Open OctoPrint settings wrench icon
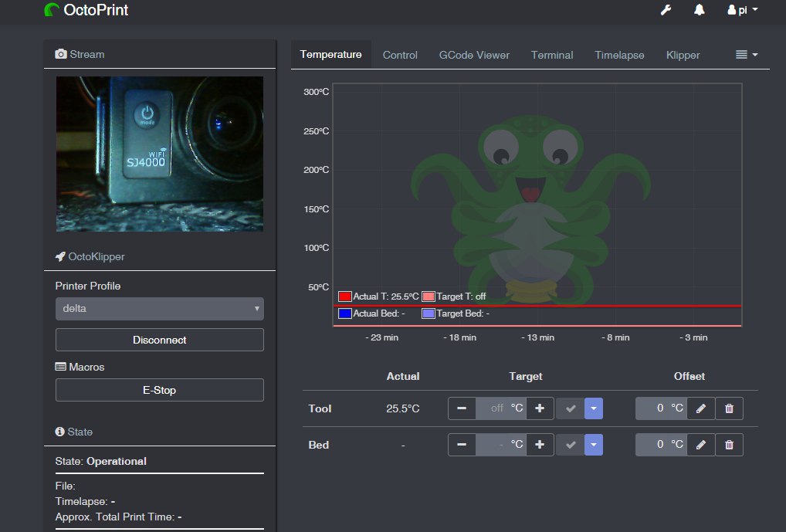This screenshot has height=532, width=786. coord(666,10)
